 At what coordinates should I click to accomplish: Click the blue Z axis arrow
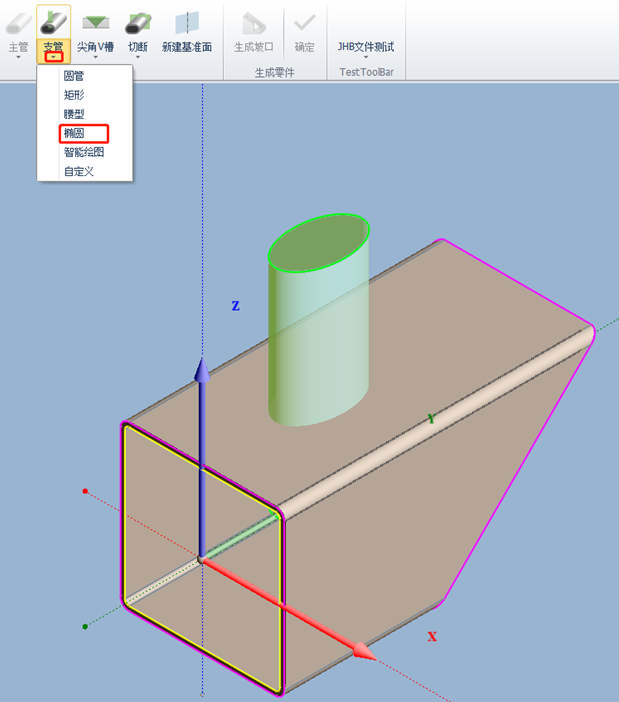point(202,372)
